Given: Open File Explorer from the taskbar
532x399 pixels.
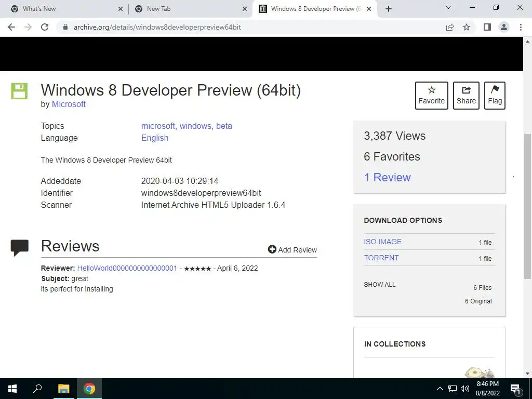Looking at the screenshot, I should 63,389.
